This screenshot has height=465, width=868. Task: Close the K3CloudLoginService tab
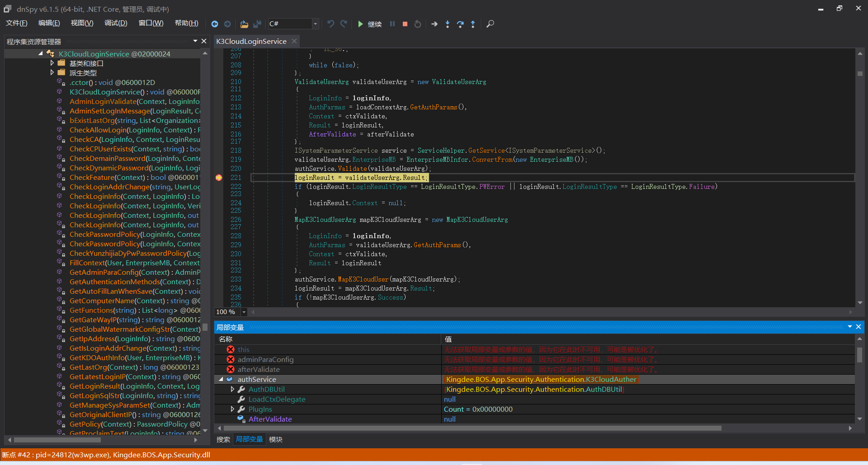294,41
